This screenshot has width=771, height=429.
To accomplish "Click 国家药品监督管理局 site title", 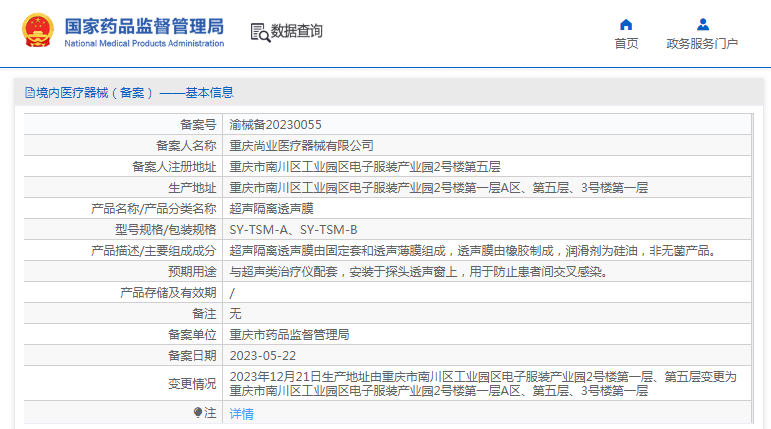I will [144, 27].
